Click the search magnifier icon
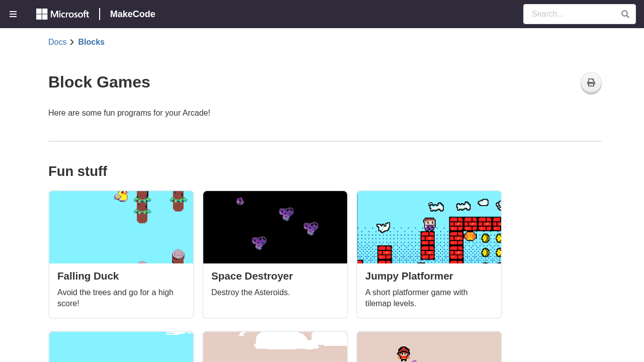644x362 pixels. point(625,14)
